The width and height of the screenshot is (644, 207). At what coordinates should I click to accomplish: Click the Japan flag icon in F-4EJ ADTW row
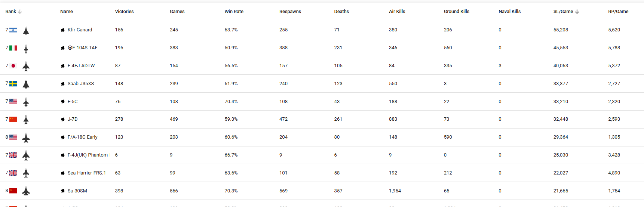point(13,66)
